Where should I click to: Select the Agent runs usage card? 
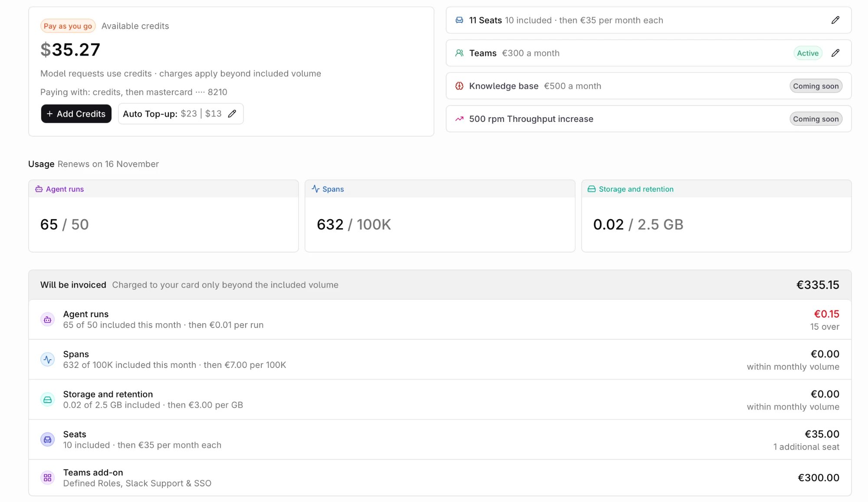[164, 216]
